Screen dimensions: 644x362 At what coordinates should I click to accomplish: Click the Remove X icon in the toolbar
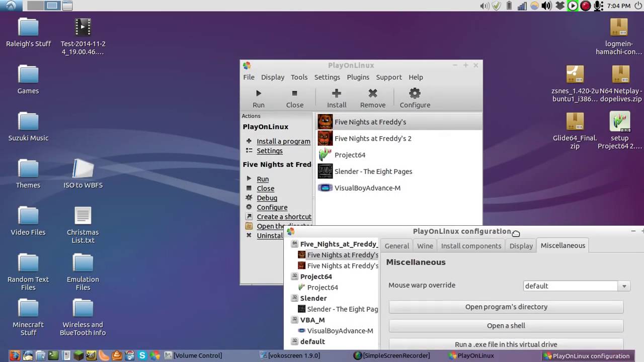(373, 93)
